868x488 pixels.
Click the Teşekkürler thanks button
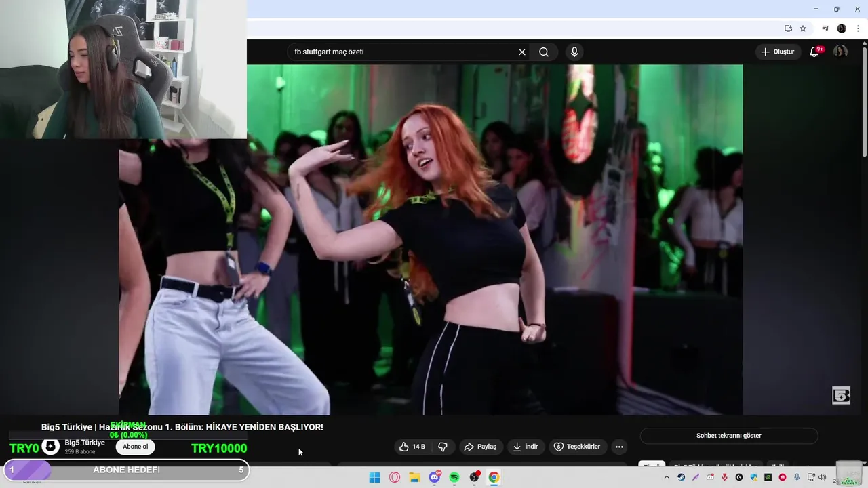[x=577, y=447]
